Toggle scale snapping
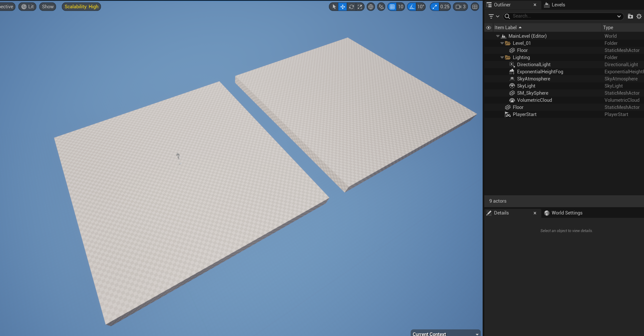This screenshot has height=336, width=644. (434, 7)
